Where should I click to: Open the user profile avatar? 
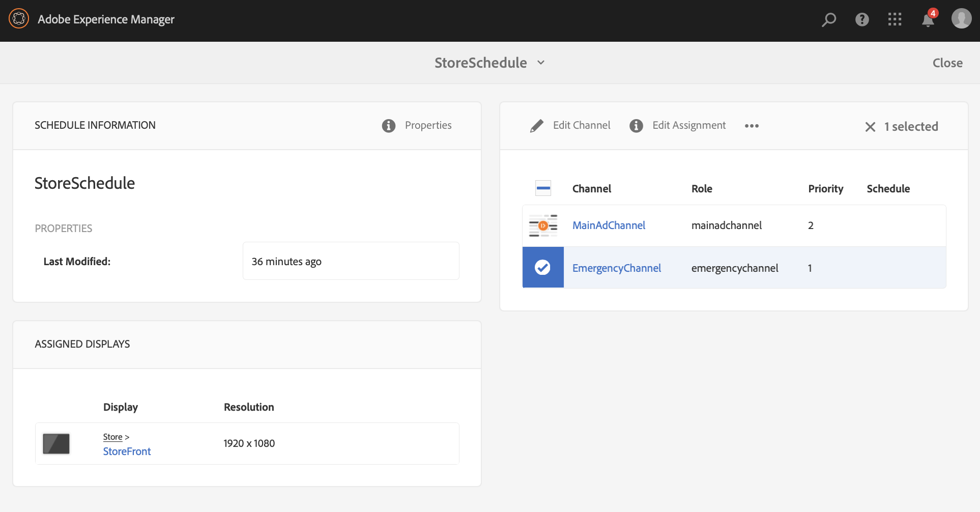[961, 19]
